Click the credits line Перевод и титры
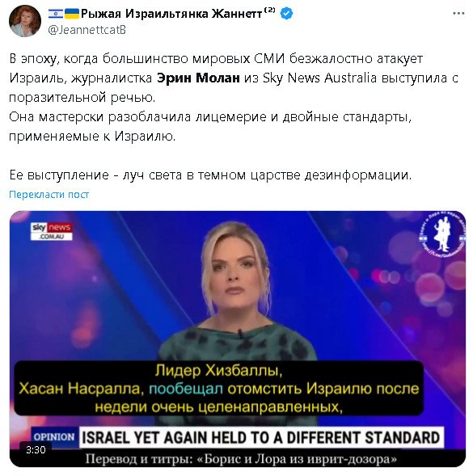The width and height of the screenshot is (473, 476). pyautogui.click(x=241, y=459)
